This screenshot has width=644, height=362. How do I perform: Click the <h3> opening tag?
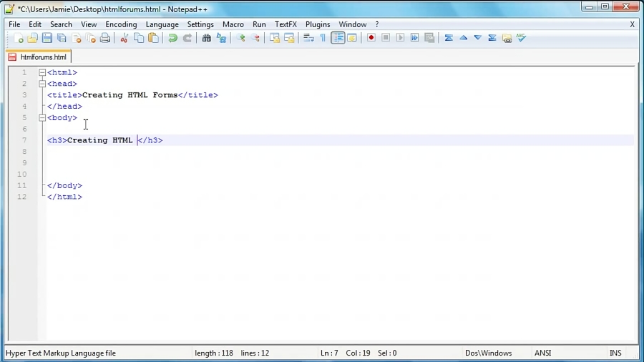[57, 140]
